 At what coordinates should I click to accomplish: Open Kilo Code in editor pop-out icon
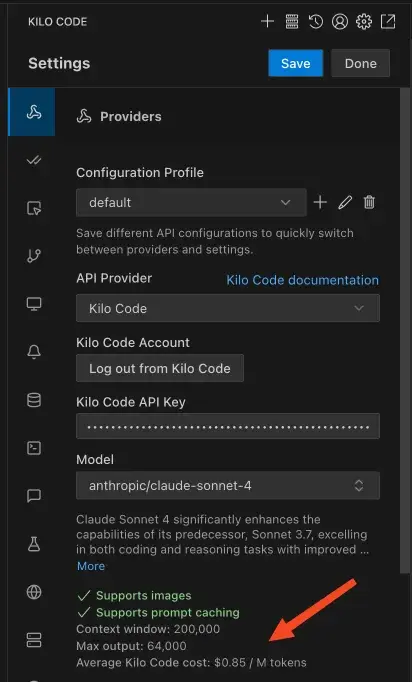click(x=388, y=21)
